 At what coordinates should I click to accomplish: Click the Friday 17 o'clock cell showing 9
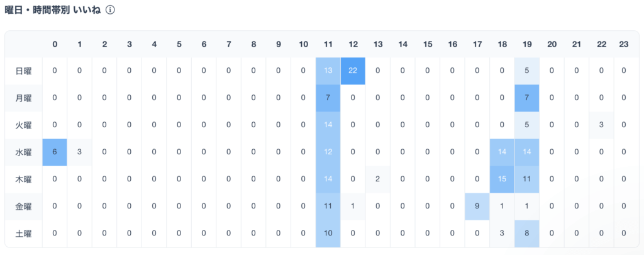477,207
